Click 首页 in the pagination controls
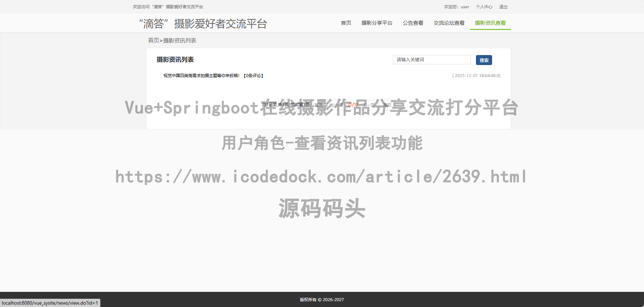The height and width of the screenshot is (307, 644). click(x=318, y=105)
